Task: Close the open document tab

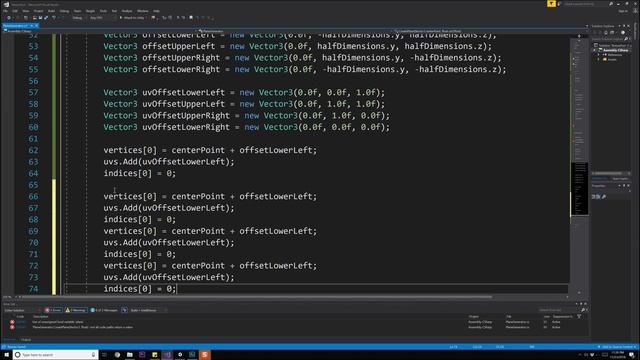Action: [36, 26]
